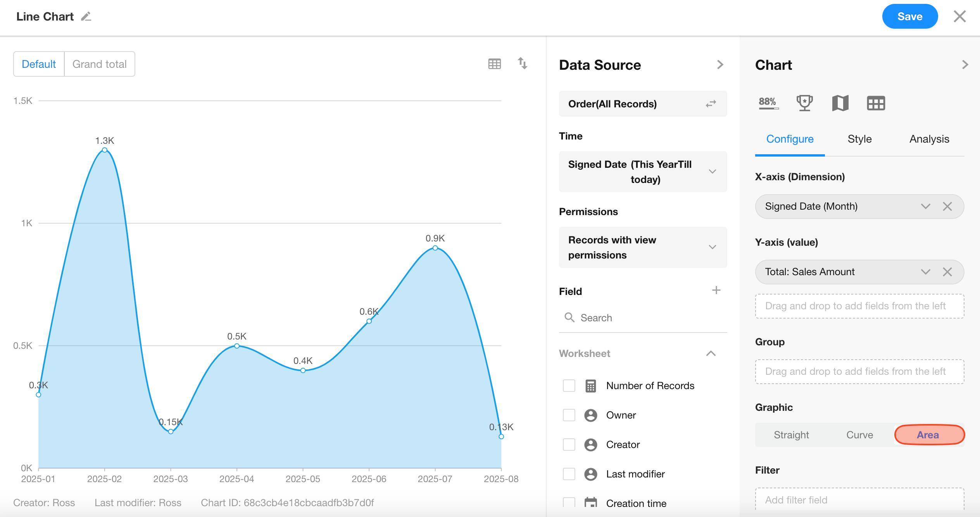The height and width of the screenshot is (517, 980).
Task: Tick the Owner field checkbox
Action: point(569,415)
